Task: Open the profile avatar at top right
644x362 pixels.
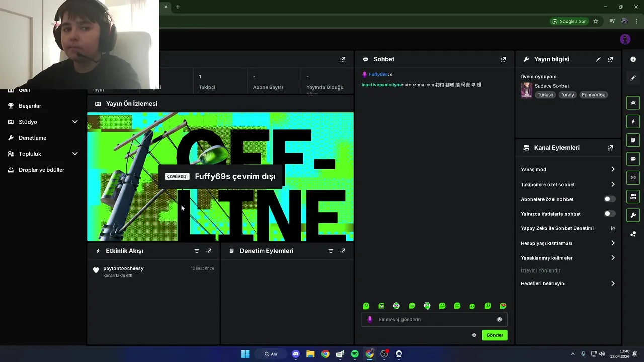Action: (x=625, y=39)
